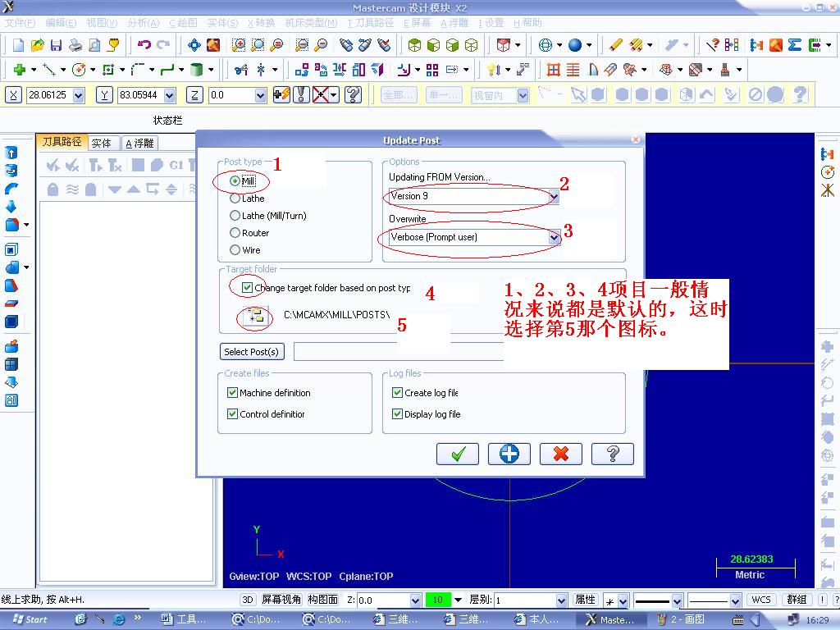The image size is (840, 630).
Task: Open the layer number (层别) dropdown
Action: tap(561, 600)
